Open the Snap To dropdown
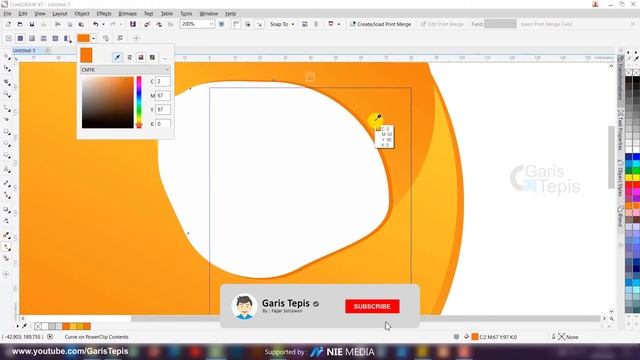The width and height of the screenshot is (640, 360). 282,24
